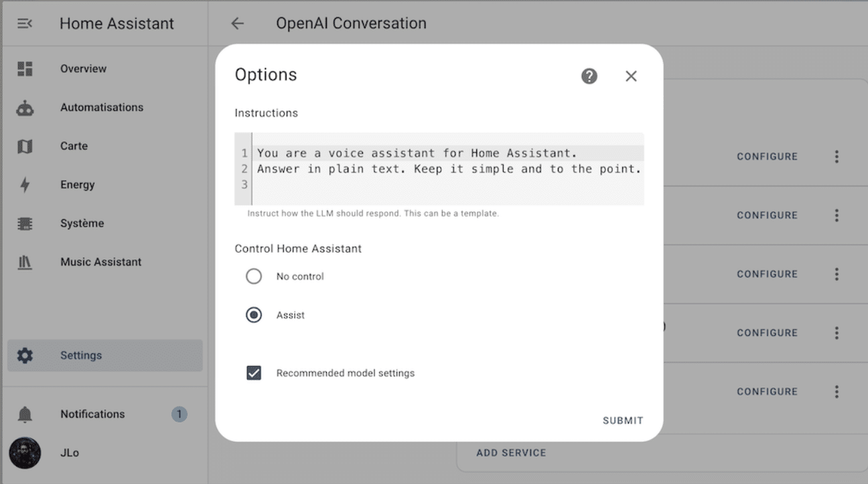
Task: Open Automatisations via the robot icon
Action: pos(25,107)
